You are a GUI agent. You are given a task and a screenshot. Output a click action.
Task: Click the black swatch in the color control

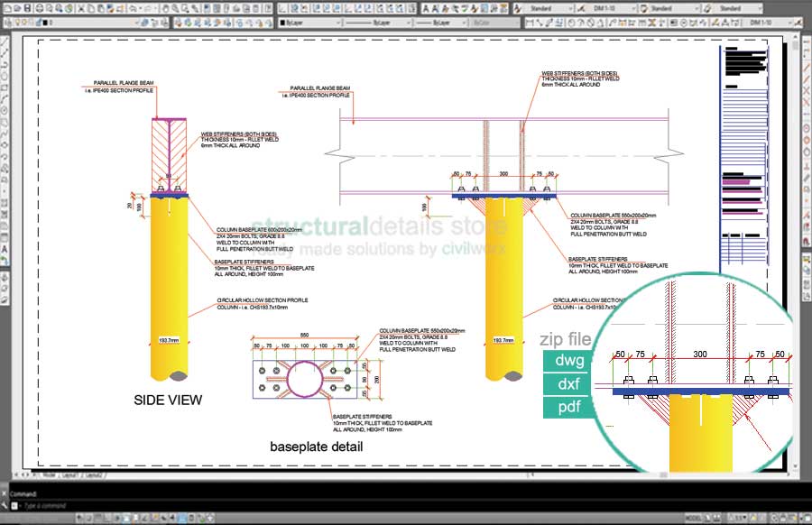point(282,23)
